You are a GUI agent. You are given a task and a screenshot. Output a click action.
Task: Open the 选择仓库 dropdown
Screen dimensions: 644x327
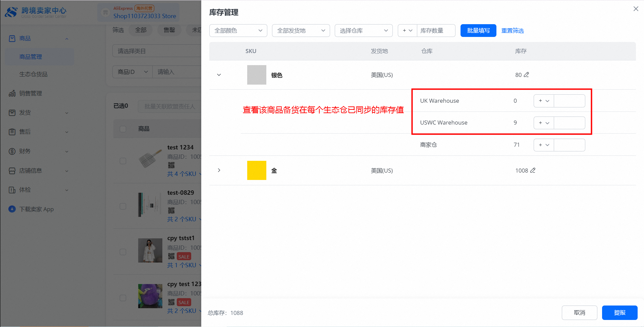(x=364, y=31)
